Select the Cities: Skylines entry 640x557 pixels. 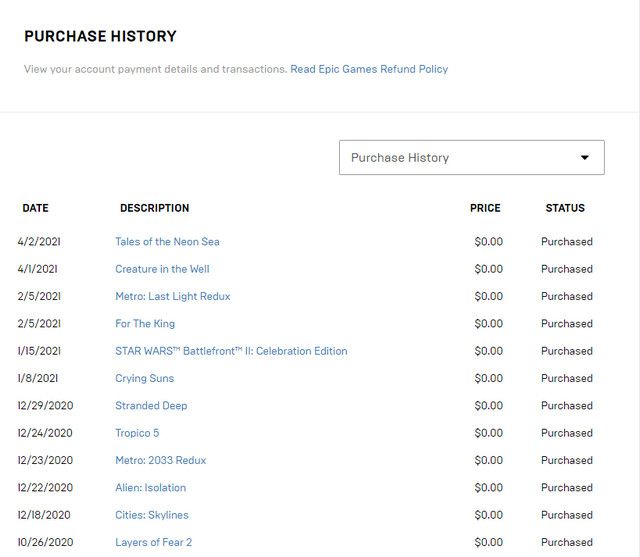(152, 515)
